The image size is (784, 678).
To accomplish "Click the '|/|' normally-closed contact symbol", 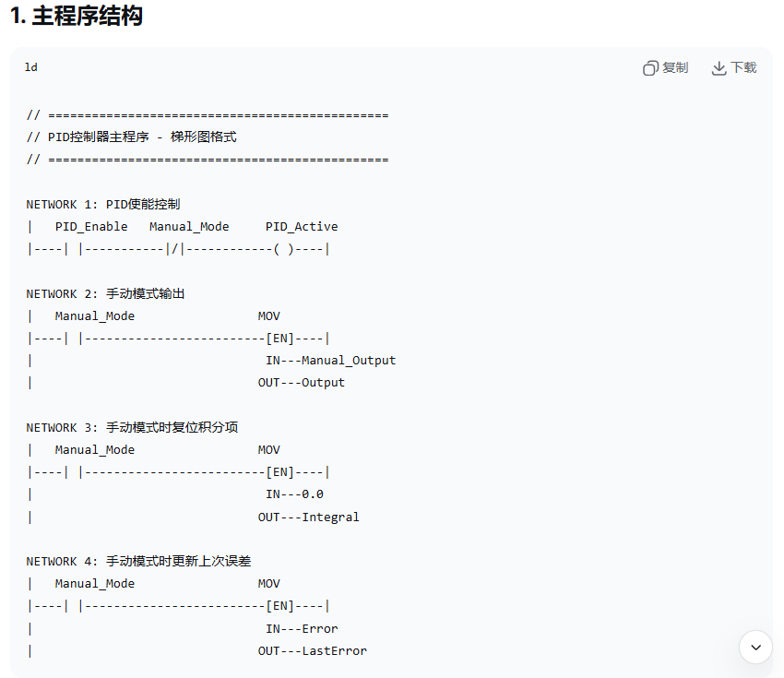I will [175, 249].
